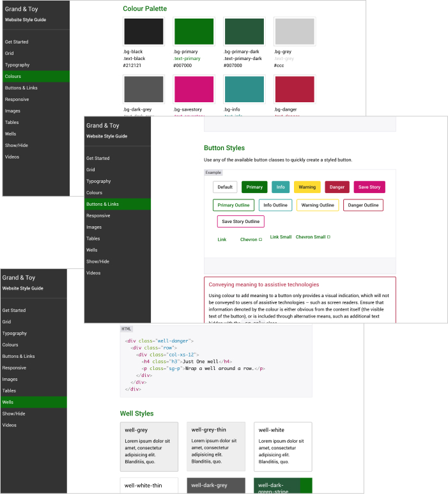Click the Link Small text link
The image size is (448, 494).
pyautogui.click(x=281, y=237)
